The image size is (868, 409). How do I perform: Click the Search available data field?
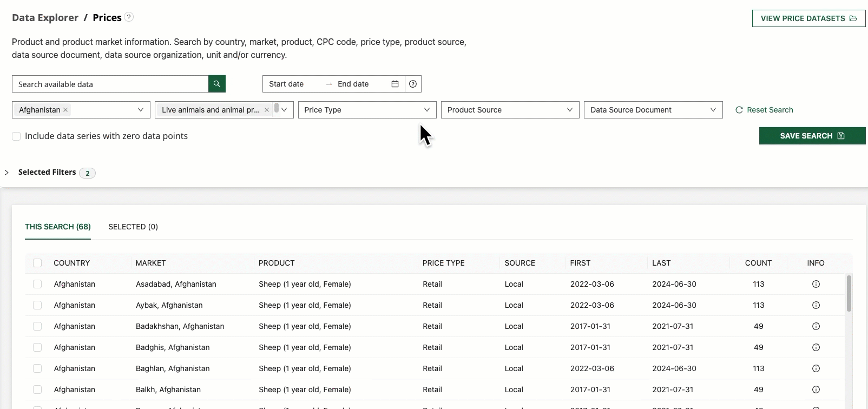click(x=110, y=84)
